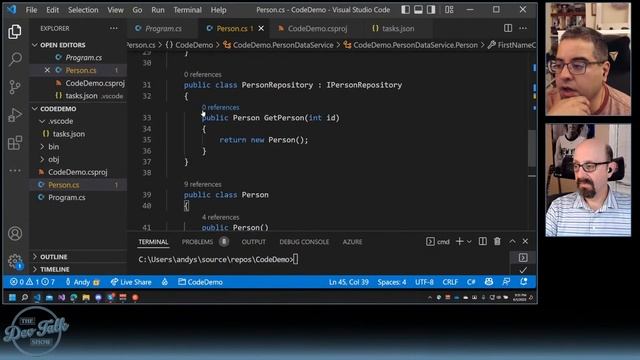
Task: Switch to the Azure panel tab
Action: [x=352, y=242]
